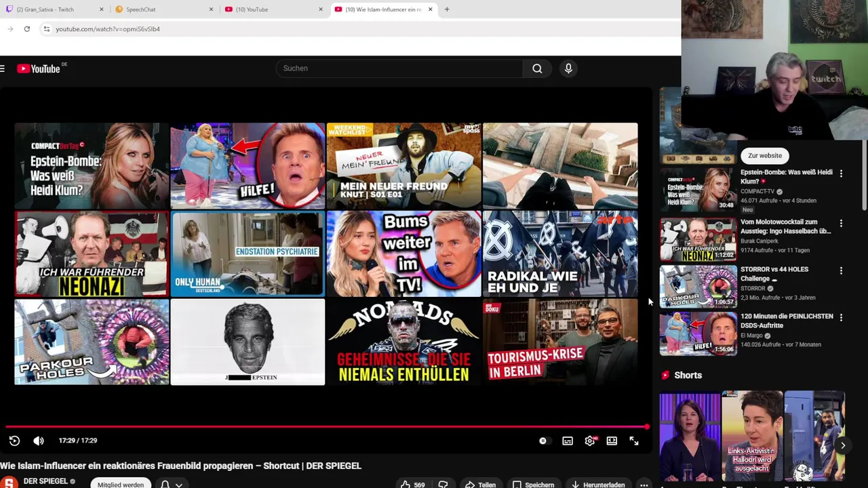Start voice search with microphone icon

pyautogui.click(x=568, y=68)
